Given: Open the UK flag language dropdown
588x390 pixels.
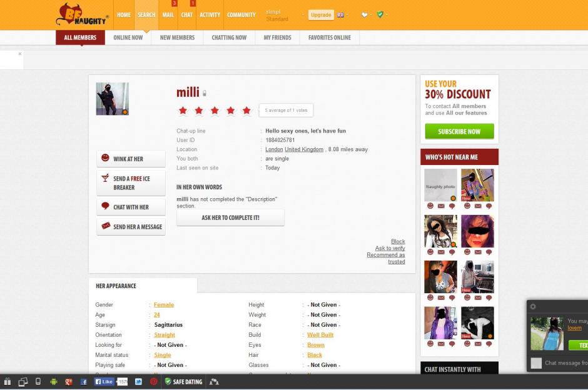Looking at the screenshot, I should click(342, 15).
